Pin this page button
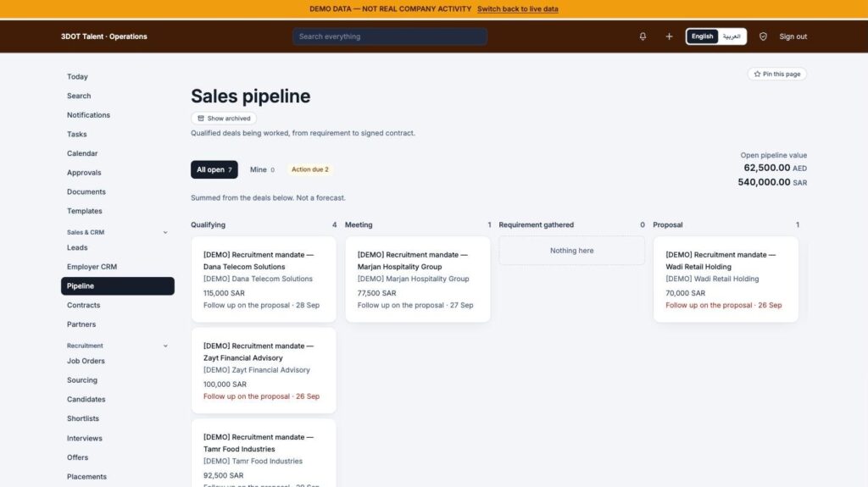The height and width of the screenshot is (487, 868). coord(776,75)
